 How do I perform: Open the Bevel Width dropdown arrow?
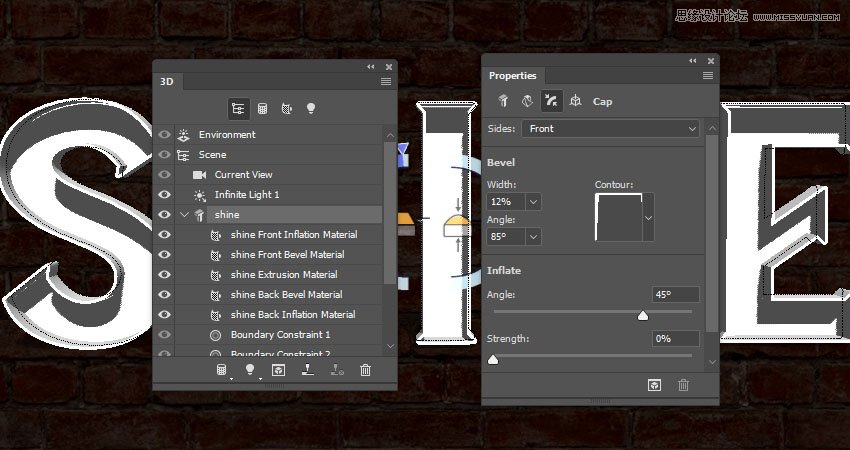533,202
